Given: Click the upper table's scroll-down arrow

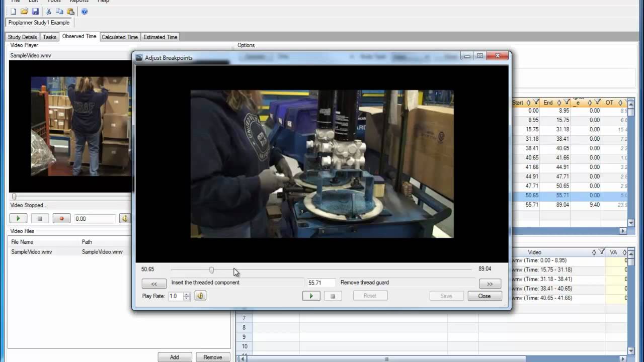Looking at the screenshot, I should click(631, 223).
